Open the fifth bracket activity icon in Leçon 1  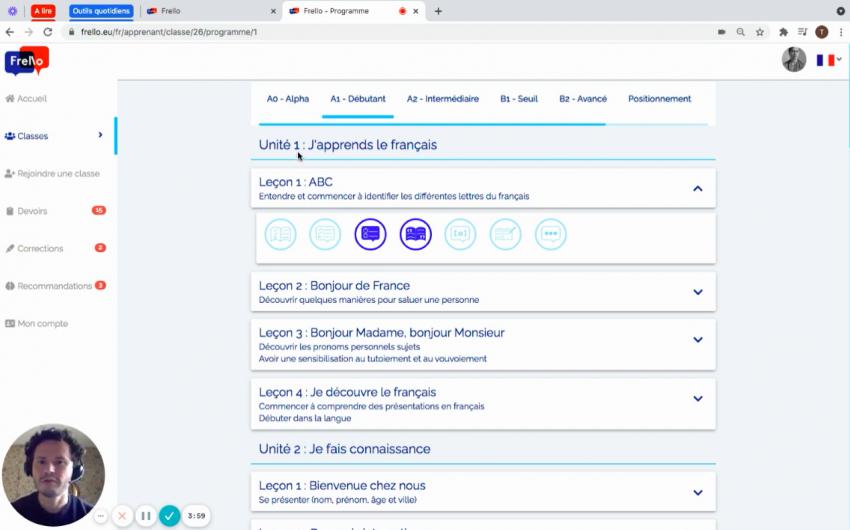460,234
